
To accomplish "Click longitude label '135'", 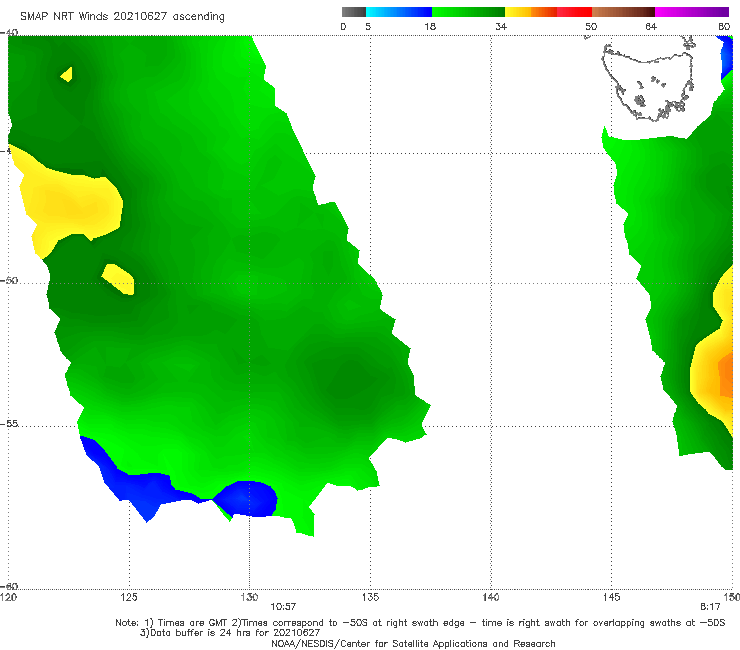I will click(x=370, y=597).
